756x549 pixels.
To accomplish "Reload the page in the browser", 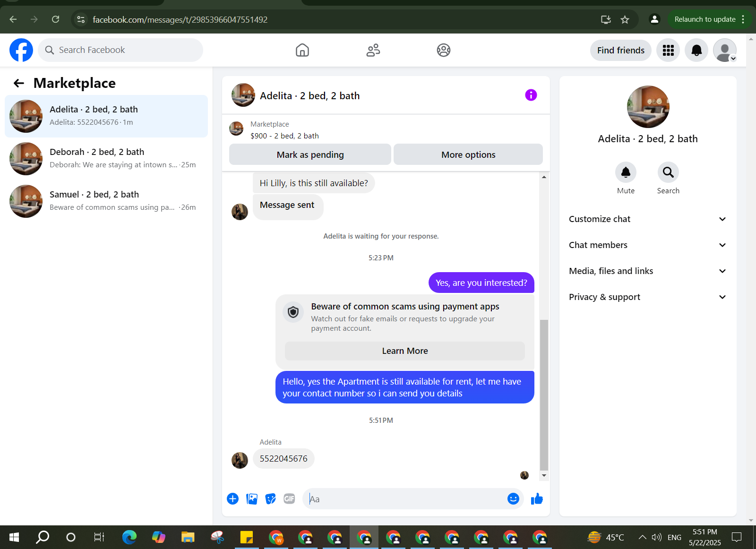I will pos(56,19).
